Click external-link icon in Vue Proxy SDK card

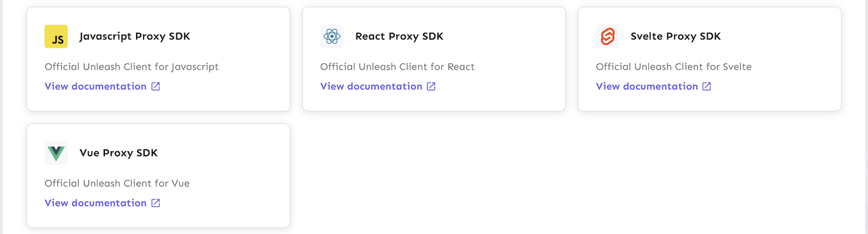[156, 203]
